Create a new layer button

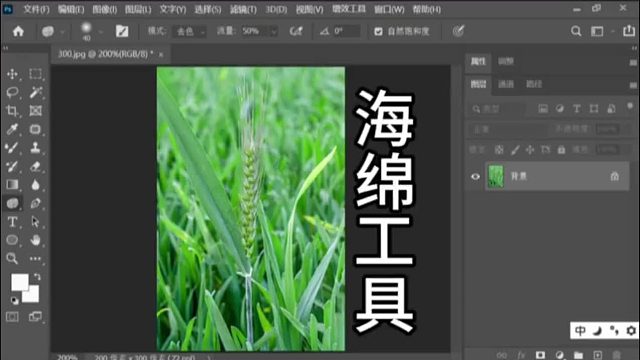pyautogui.click(x=598, y=355)
